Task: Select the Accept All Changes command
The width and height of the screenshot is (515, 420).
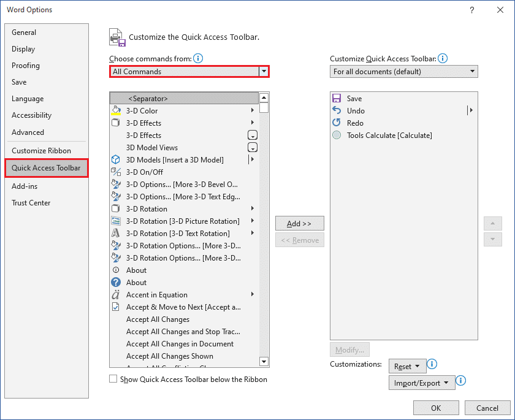Action: (x=158, y=319)
